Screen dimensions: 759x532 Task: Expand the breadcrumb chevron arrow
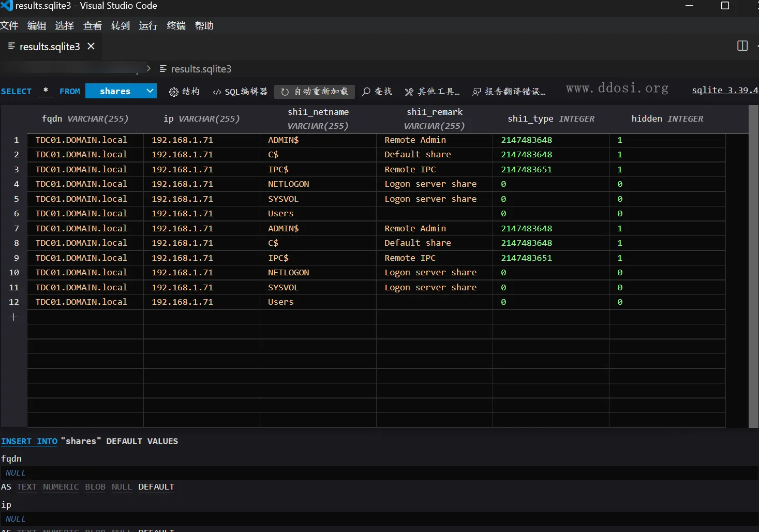click(x=148, y=68)
